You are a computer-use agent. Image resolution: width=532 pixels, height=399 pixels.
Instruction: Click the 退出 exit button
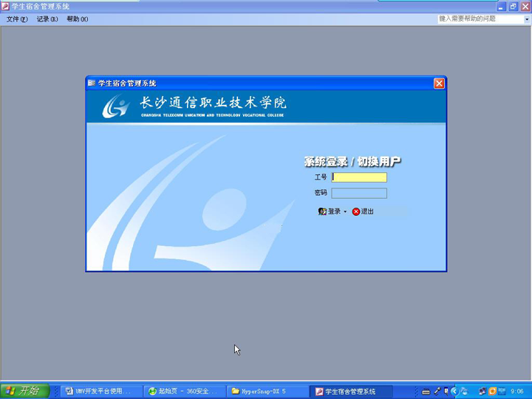(363, 212)
